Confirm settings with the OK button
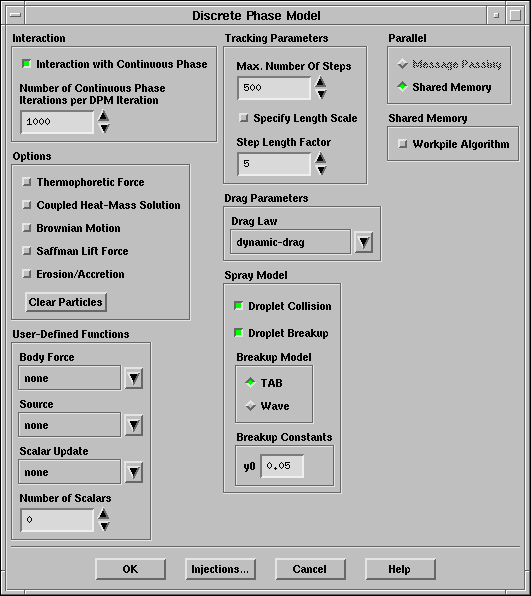The width and height of the screenshot is (531, 596). tap(130, 569)
